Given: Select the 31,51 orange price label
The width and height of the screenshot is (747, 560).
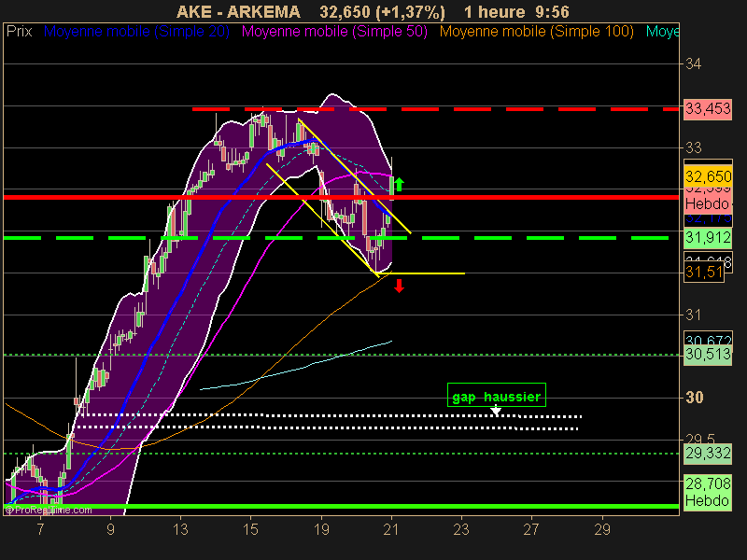Looking at the screenshot, I should [704, 273].
